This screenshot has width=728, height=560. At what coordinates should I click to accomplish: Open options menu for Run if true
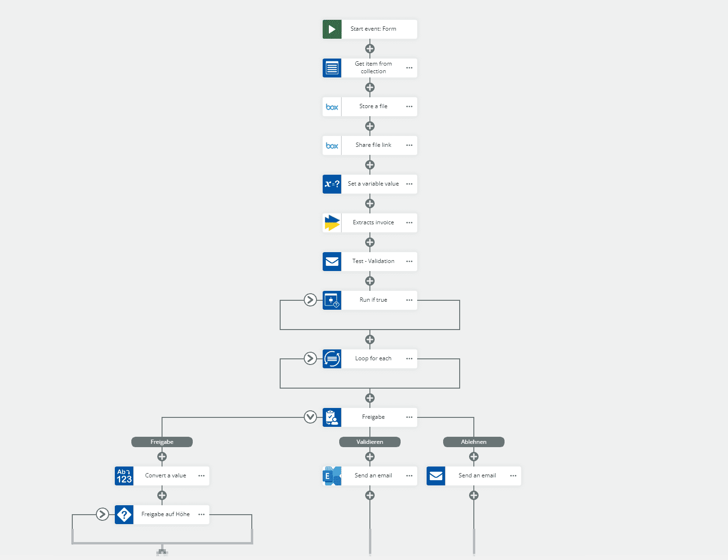coord(409,300)
